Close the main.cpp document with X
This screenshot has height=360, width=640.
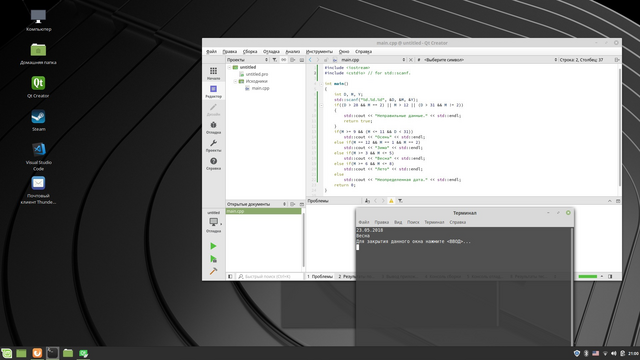click(411, 60)
